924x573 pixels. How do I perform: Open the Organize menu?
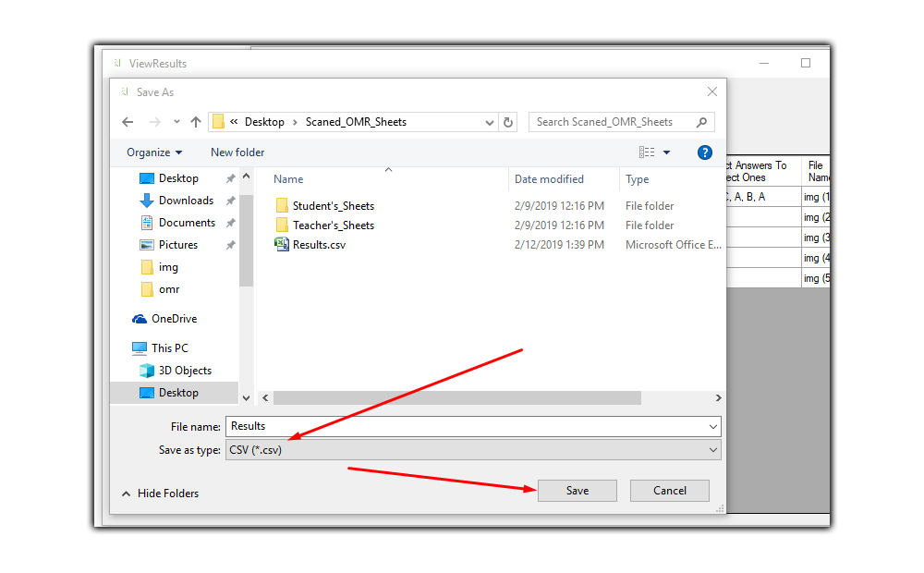154,152
